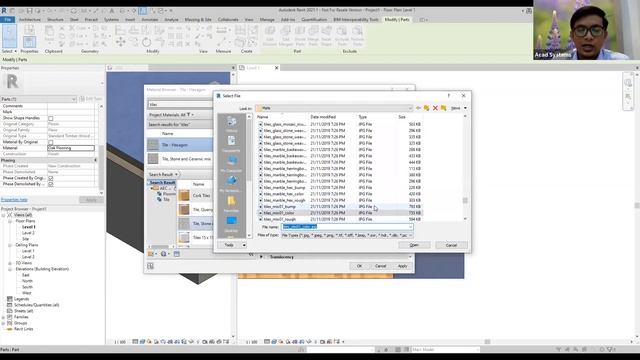Toggle Material By Original checkbox
Image resolution: width=640 pixels, height=360 pixels.
[51, 142]
